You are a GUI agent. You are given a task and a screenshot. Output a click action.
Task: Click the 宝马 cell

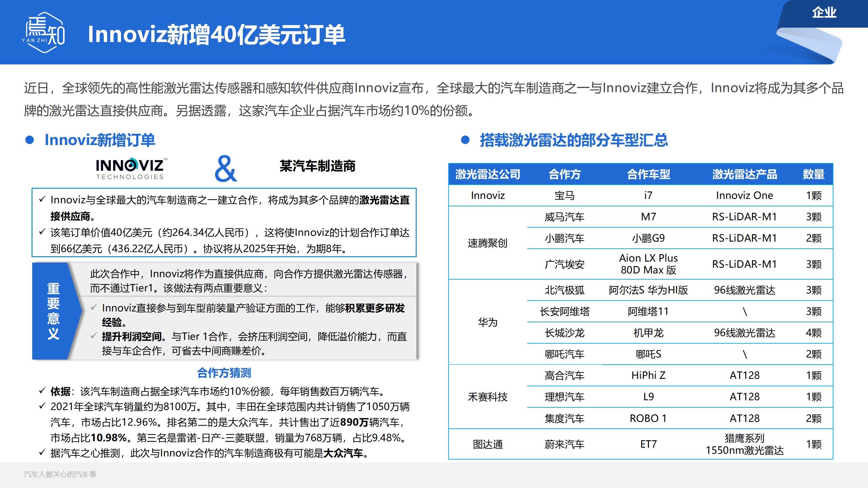pyautogui.click(x=565, y=196)
